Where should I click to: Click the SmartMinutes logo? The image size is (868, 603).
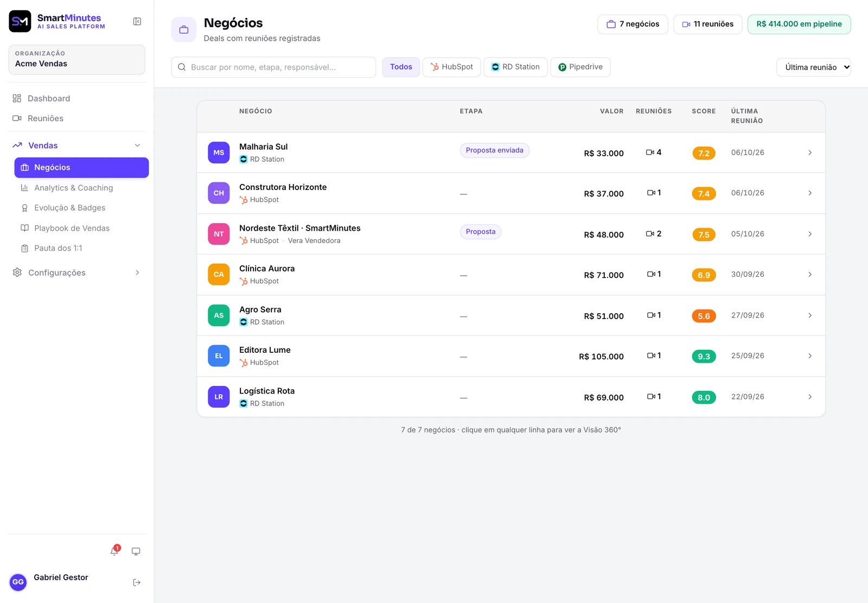pyautogui.click(x=20, y=21)
